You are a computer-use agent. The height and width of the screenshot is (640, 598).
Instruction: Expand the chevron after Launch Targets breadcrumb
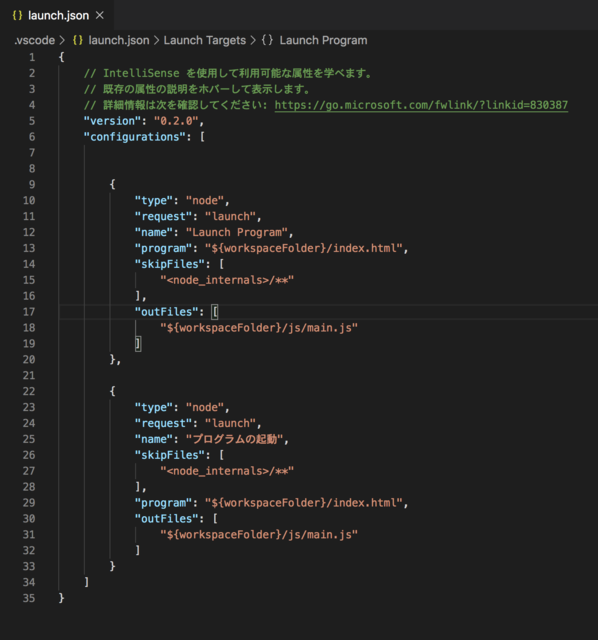coord(253,40)
